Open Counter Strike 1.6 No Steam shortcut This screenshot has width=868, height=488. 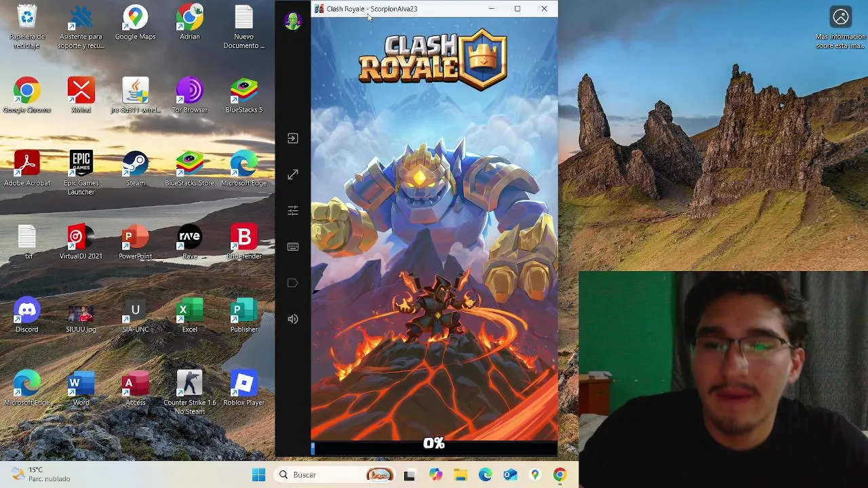point(190,392)
